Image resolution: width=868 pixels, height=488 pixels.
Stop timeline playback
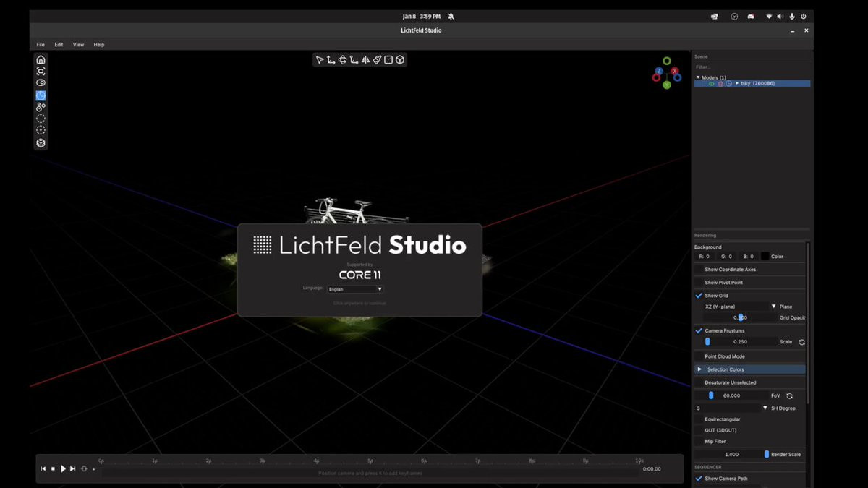point(53,469)
